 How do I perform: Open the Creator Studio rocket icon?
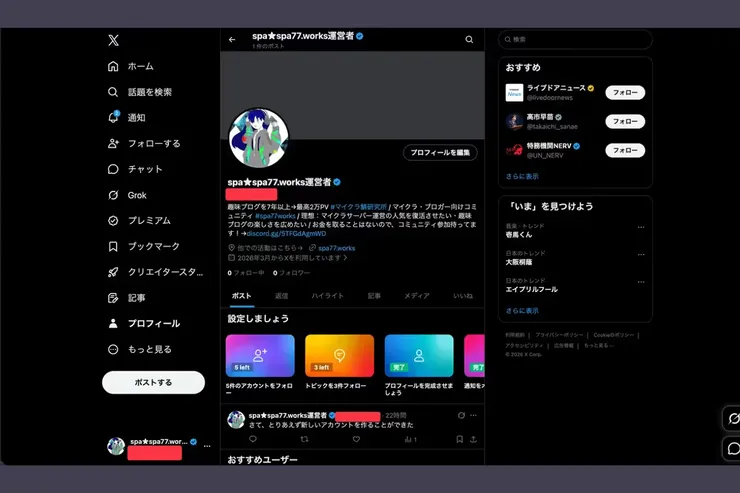click(113, 272)
